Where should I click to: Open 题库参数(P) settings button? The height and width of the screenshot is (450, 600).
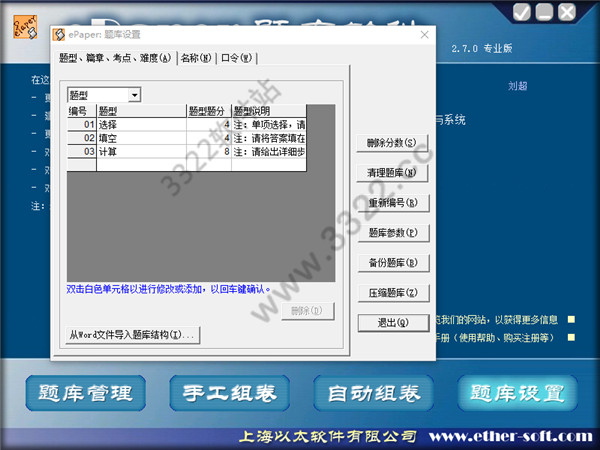coord(393,232)
